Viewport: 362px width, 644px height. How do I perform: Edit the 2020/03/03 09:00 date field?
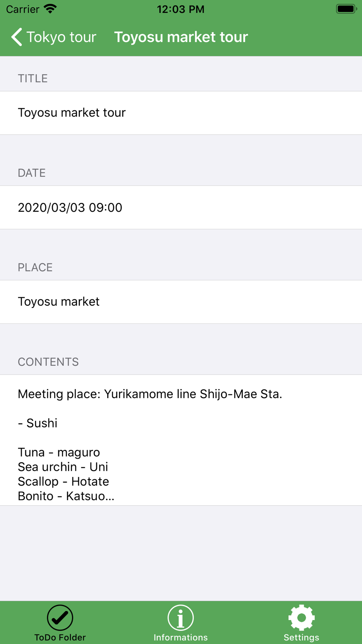point(181,208)
